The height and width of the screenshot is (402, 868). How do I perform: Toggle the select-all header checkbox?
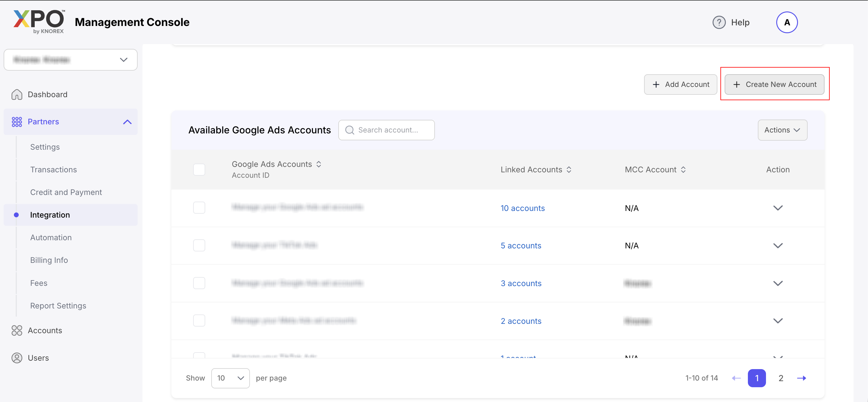click(199, 170)
